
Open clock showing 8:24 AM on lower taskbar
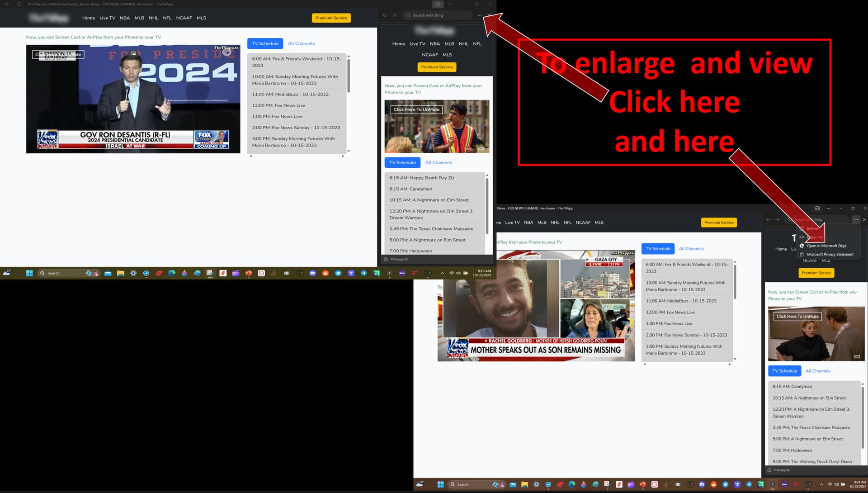858,484
